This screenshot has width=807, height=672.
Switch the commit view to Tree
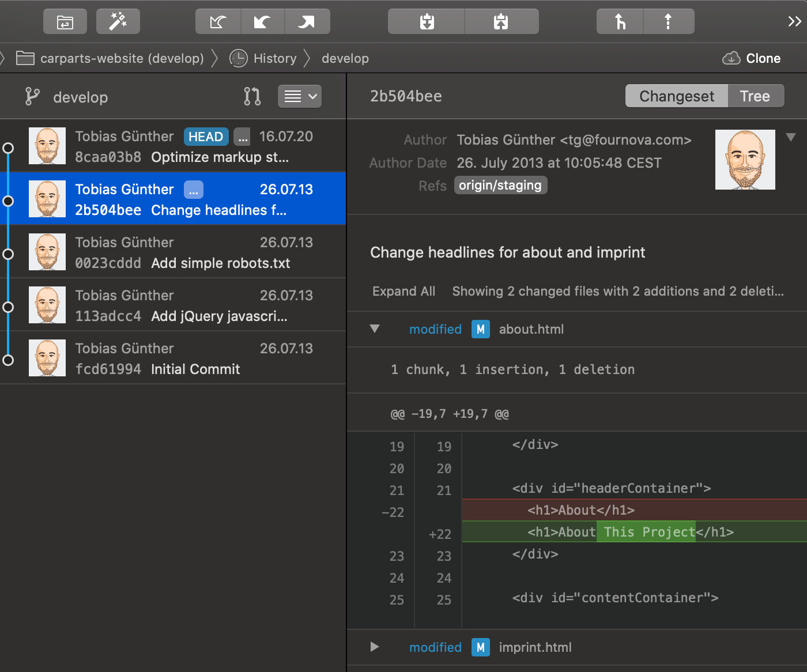755,96
